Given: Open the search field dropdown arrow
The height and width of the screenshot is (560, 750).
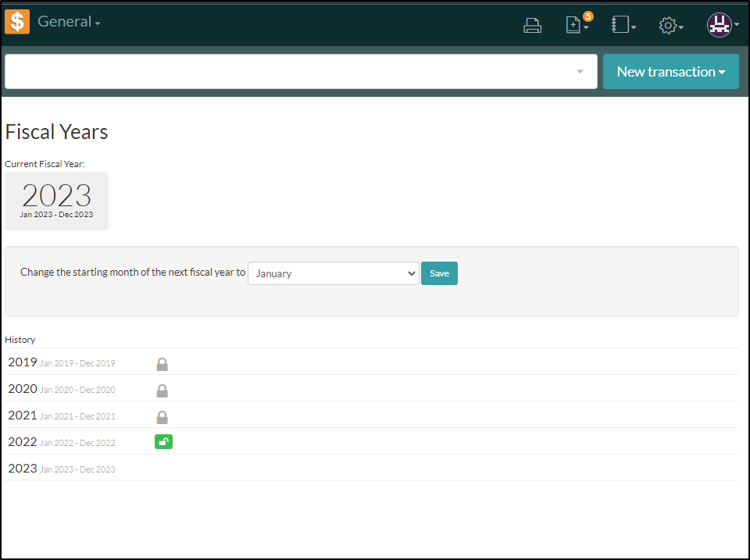Looking at the screenshot, I should click(580, 72).
